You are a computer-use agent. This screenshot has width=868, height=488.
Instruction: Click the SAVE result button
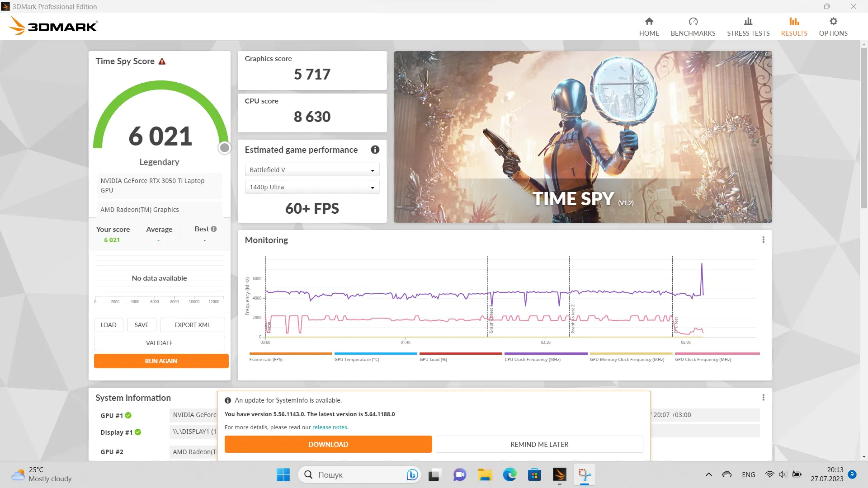(142, 325)
